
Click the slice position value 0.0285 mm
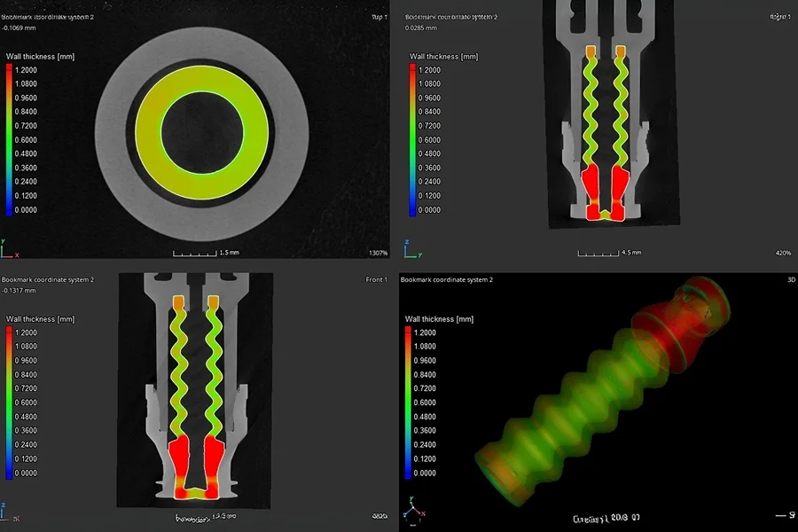click(421, 28)
